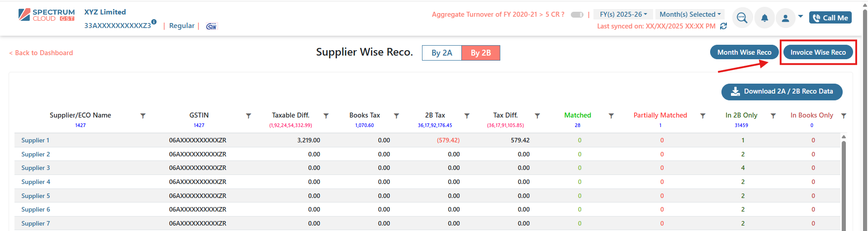
Task: Click the table's vertical scrollbar
Action: point(844,181)
